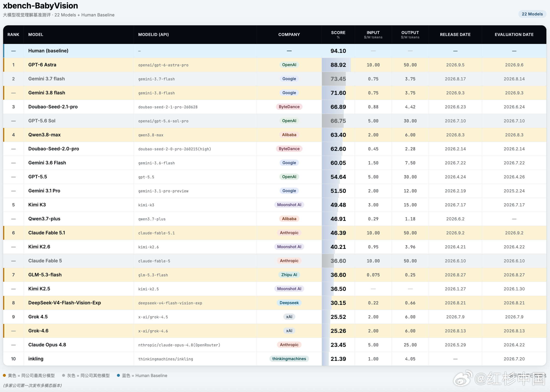This screenshot has height=392, width=550.
Task: Select the Gemini 3.6 Flash model name
Action: click(x=47, y=163)
